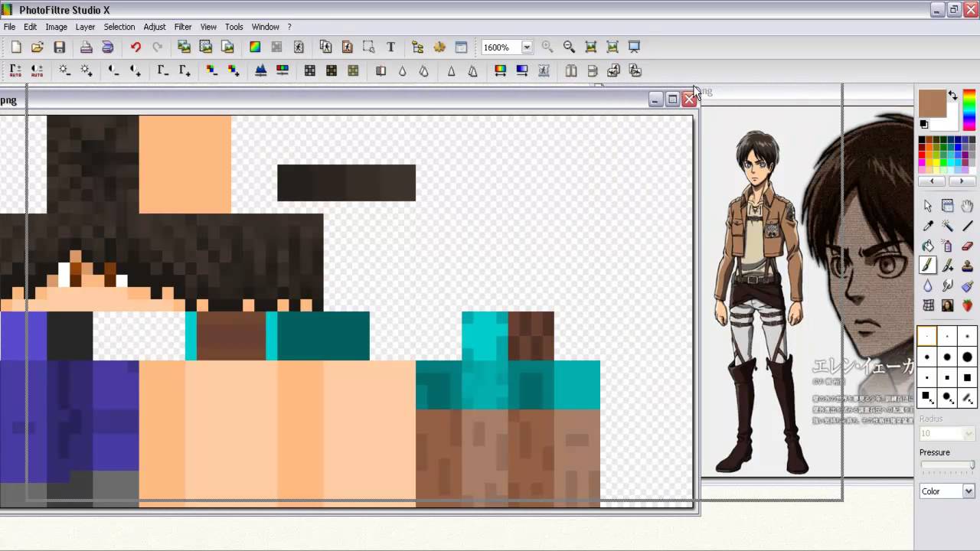Select the Deformation grid tool
980x551 pixels.
pos(928,305)
